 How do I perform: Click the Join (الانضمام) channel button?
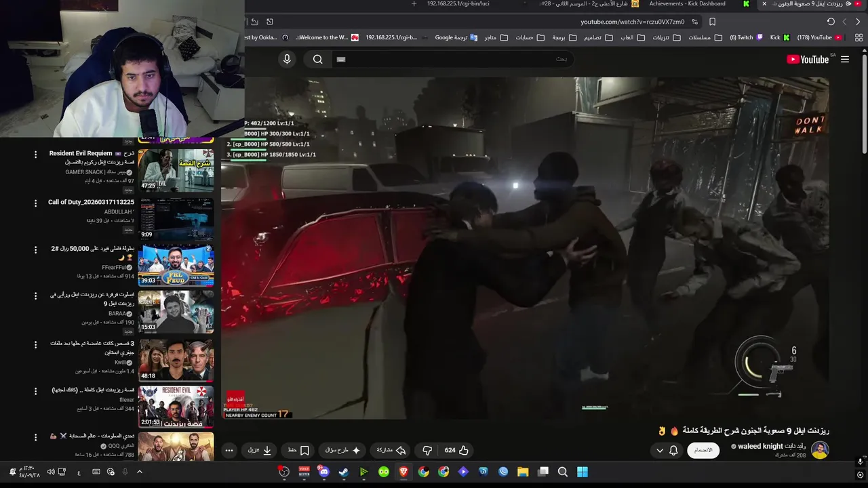pyautogui.click(x=703, y=450)
